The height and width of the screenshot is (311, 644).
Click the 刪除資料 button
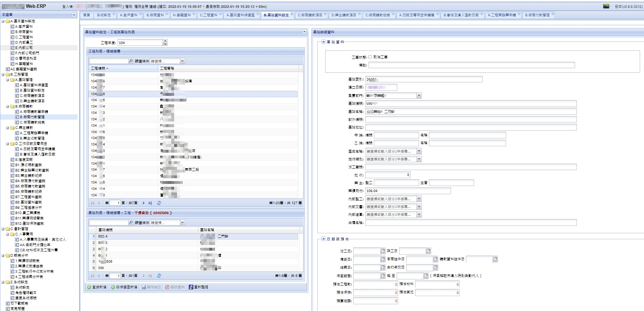pos(175,287)
